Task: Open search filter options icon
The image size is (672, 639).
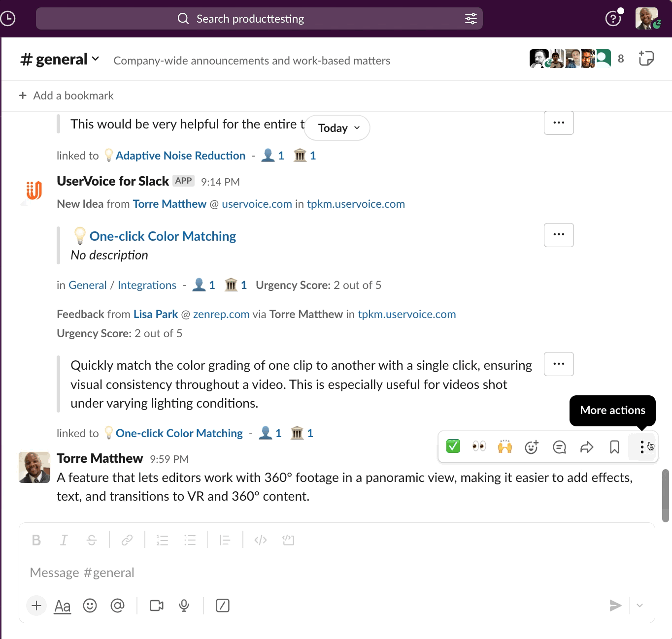Action: coord(471,19)
